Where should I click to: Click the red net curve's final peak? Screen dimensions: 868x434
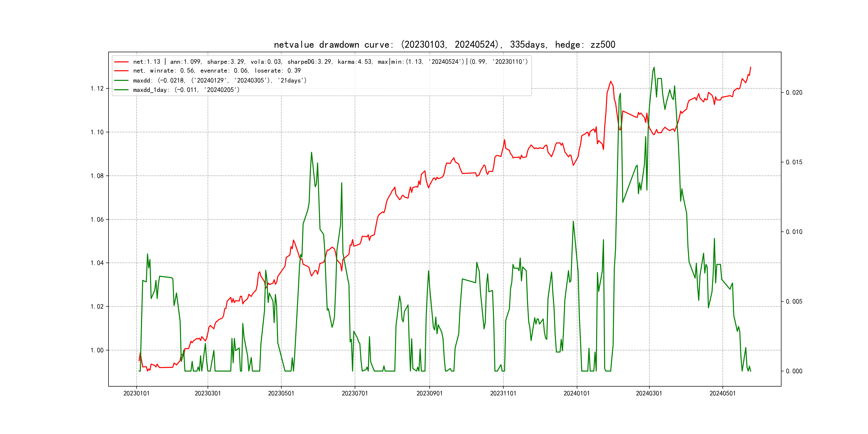point(750,68)
